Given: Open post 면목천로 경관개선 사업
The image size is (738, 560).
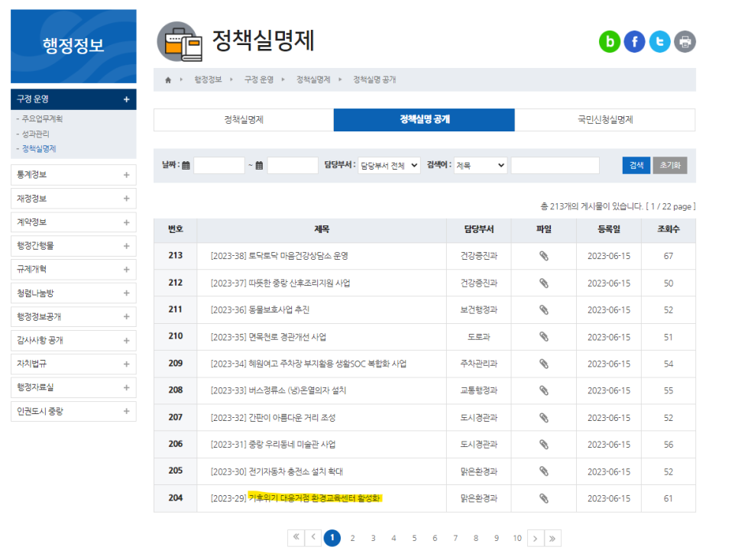Looking at the screenshot, I should 268,337.
